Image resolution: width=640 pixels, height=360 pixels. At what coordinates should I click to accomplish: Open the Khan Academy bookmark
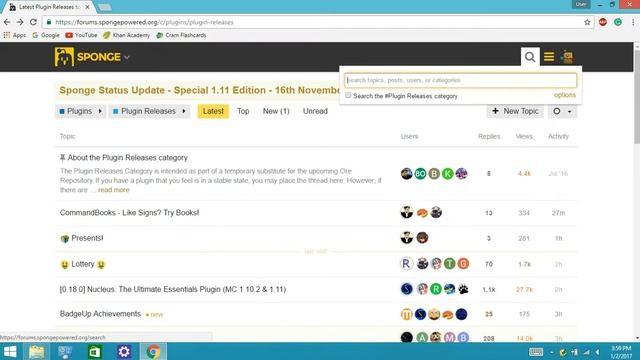tap(127, 35)
